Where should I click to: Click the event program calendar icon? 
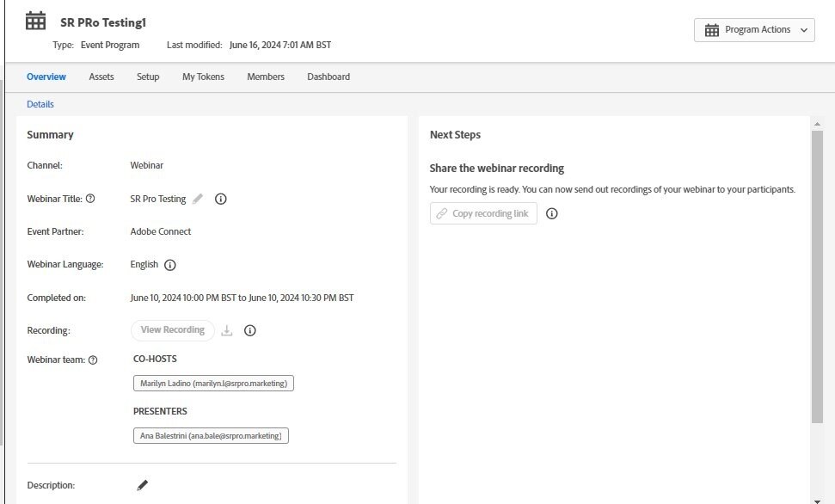click(x=35, y=22)
